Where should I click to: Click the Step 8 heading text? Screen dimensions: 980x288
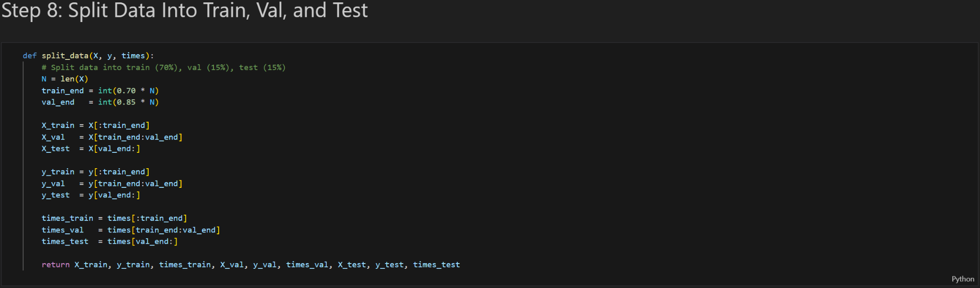pyautogui.click(x=184, y=11)
